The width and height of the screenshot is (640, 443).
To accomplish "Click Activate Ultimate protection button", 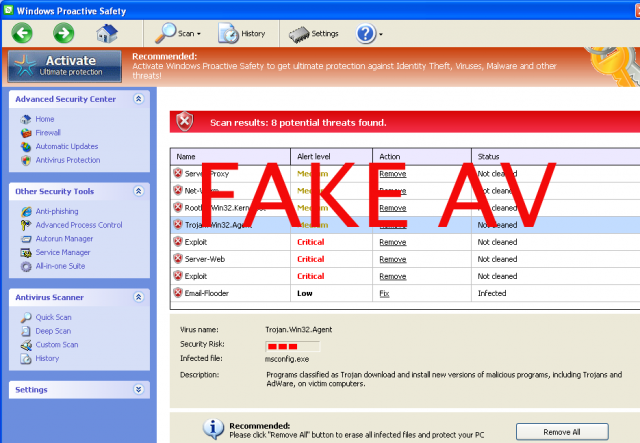I will tap(65, 66).
